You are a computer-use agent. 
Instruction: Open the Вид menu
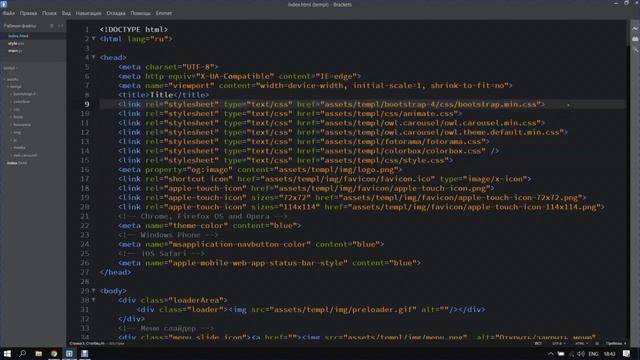(x=66, y=13)
